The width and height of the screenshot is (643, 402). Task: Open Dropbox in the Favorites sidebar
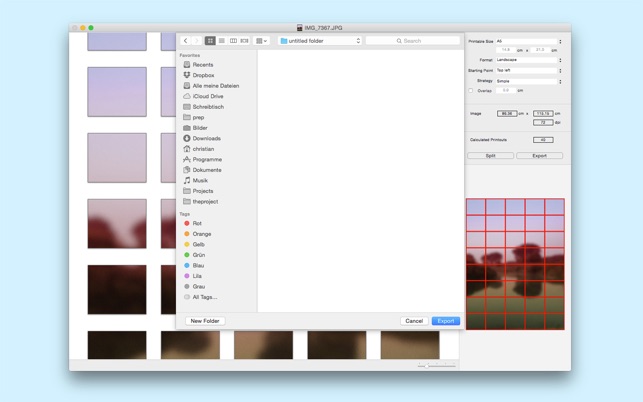tap(203, 75)
